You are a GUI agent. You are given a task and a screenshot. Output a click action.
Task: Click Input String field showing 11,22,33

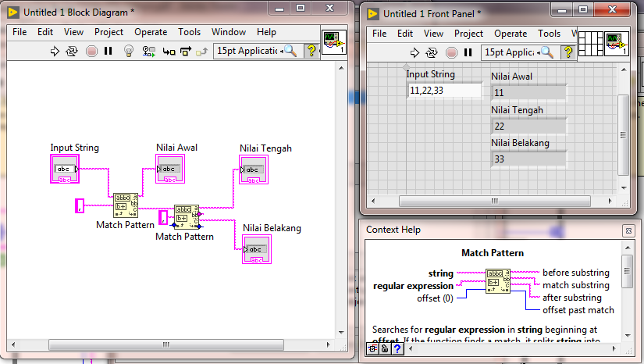(x=445, y=91)
